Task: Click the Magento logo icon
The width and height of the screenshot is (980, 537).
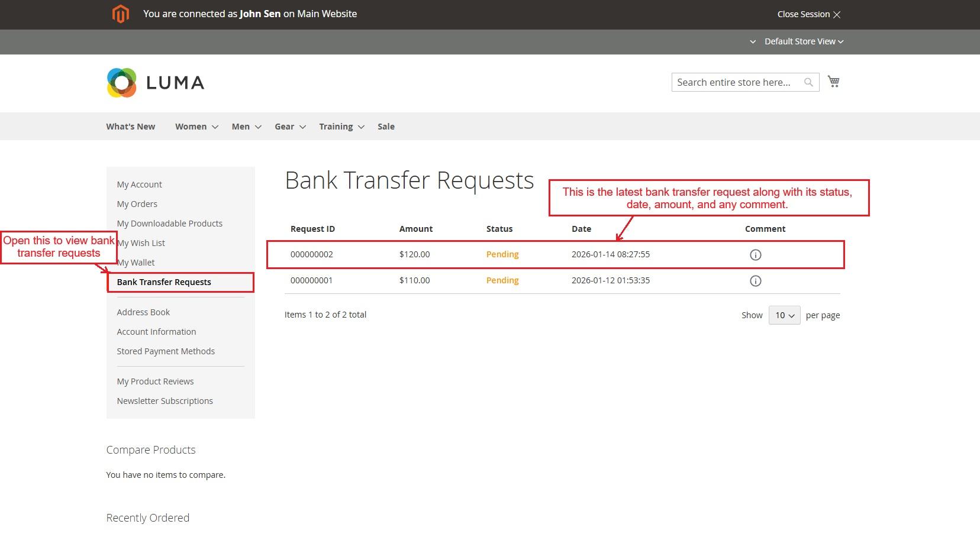Action: click(121, 14)
